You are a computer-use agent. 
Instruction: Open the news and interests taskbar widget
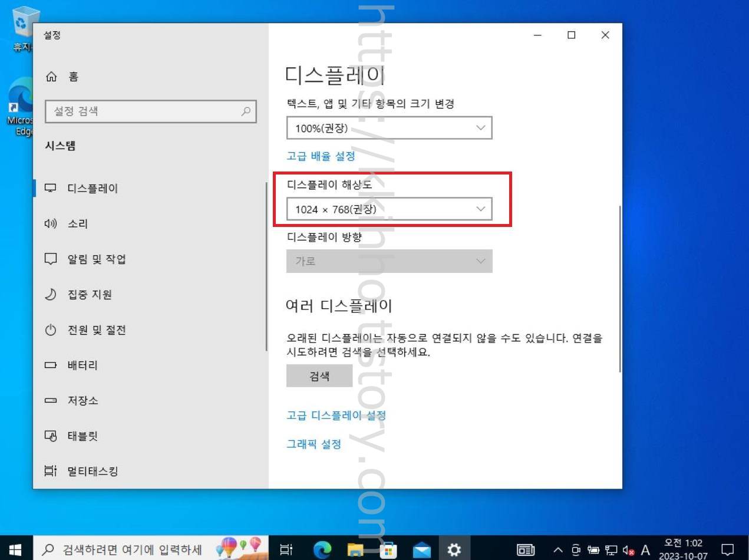click(526, 550)
